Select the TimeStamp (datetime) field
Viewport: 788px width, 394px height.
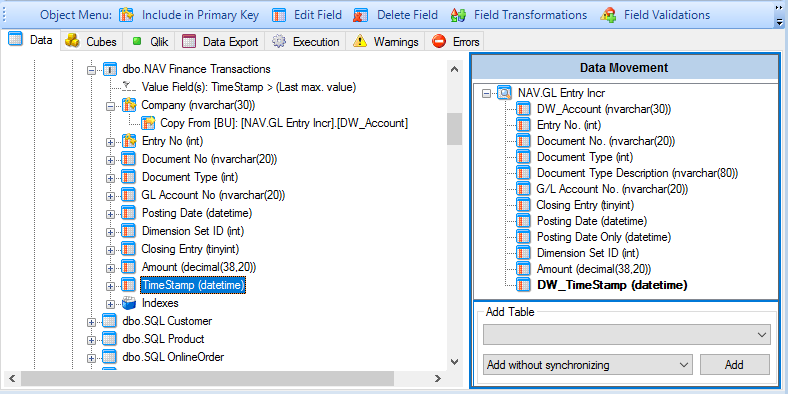[193, 285]
